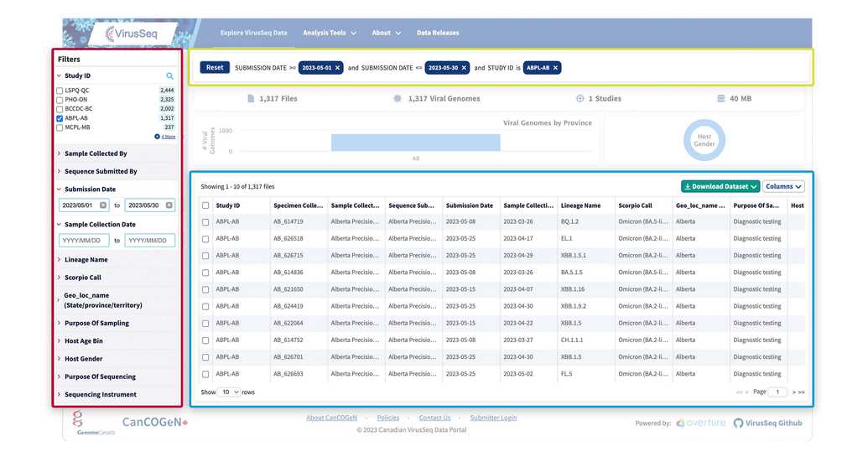Click the CH.1.1.1 lineage cell
The width and height of the screenshot is (868, 452).
(571, 340)
